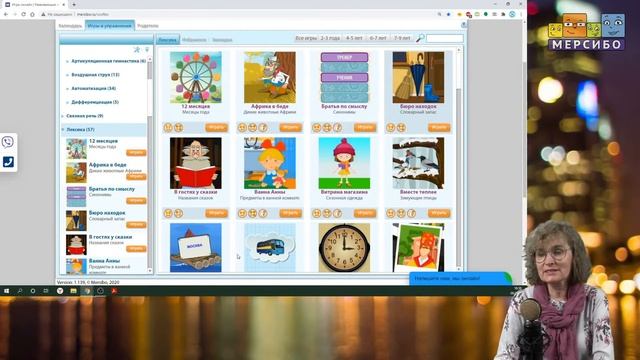
Task: Click Играть button on Ванна Анны card
Action: click(291, 213)
